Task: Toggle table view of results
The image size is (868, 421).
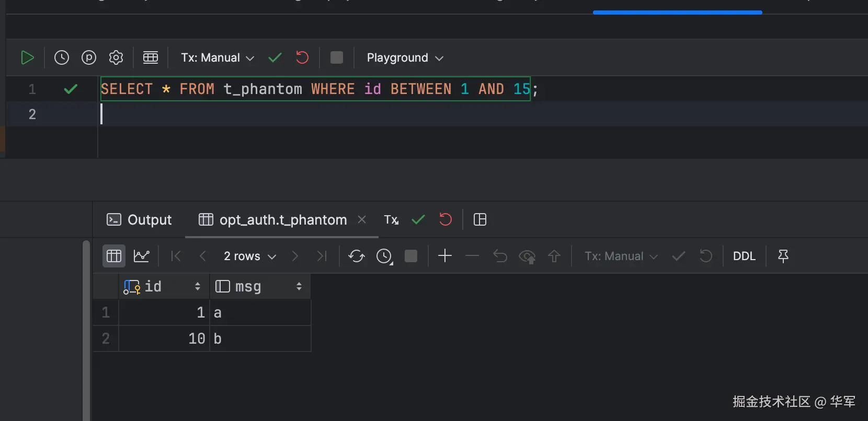Action: [x=114, y=256]
